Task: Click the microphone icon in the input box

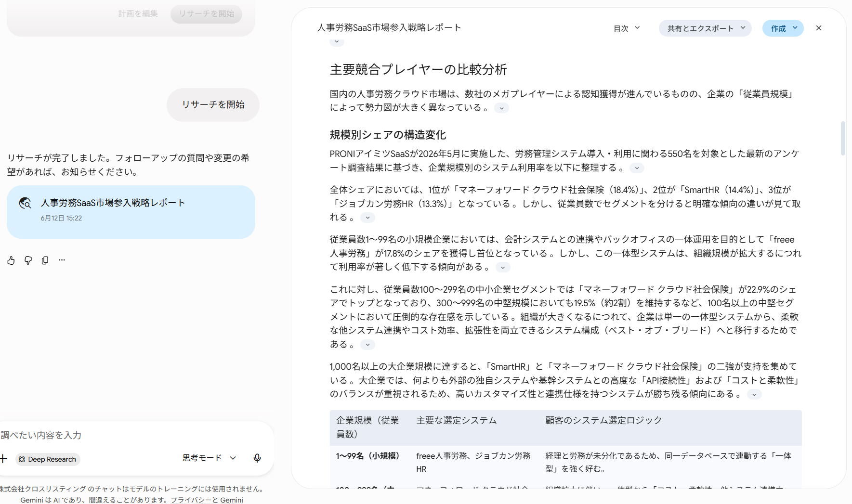Action: (x=257, y=458)
